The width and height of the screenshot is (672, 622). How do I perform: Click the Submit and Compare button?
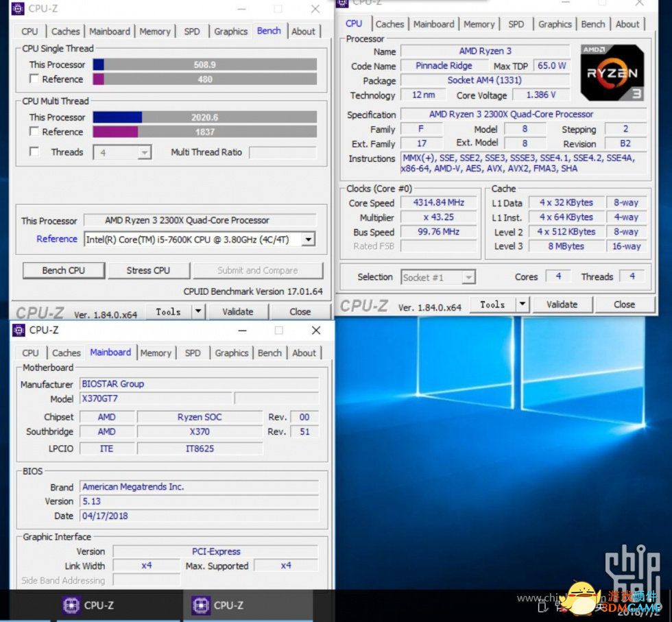tap(258, 270)
